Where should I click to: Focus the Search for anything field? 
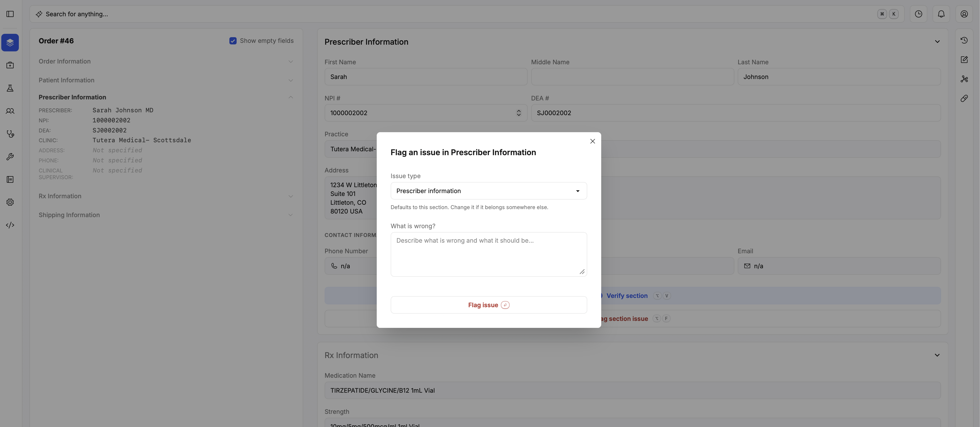click(x=467, y=14)
